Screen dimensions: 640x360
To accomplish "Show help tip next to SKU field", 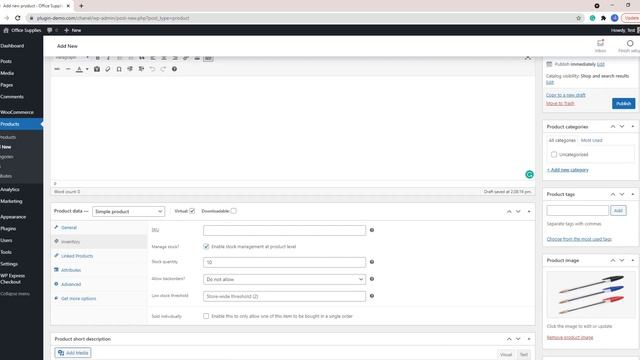I will coord(372,230).
